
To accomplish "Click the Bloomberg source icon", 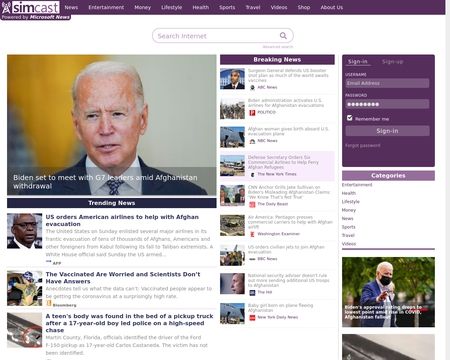I will click(x=49, y=303).
